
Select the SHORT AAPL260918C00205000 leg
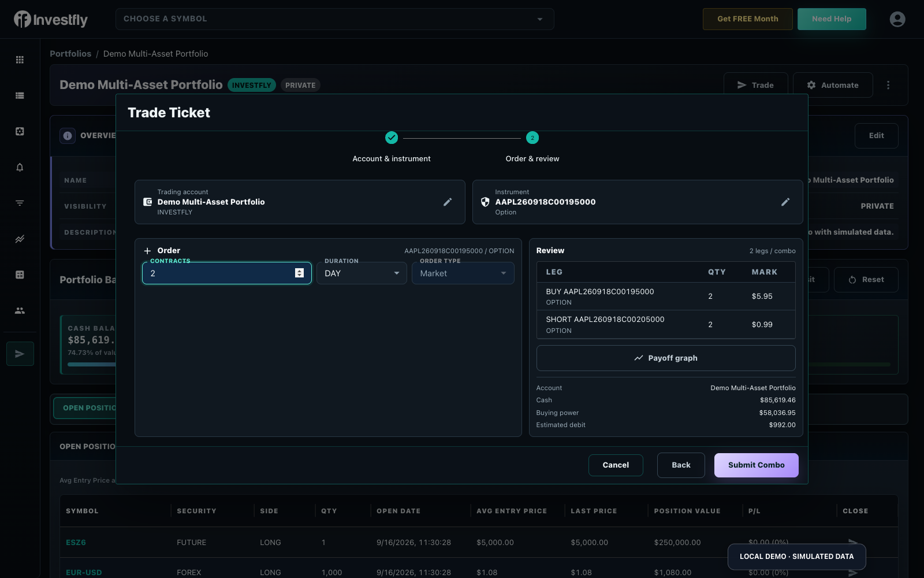tap(666, 325)
